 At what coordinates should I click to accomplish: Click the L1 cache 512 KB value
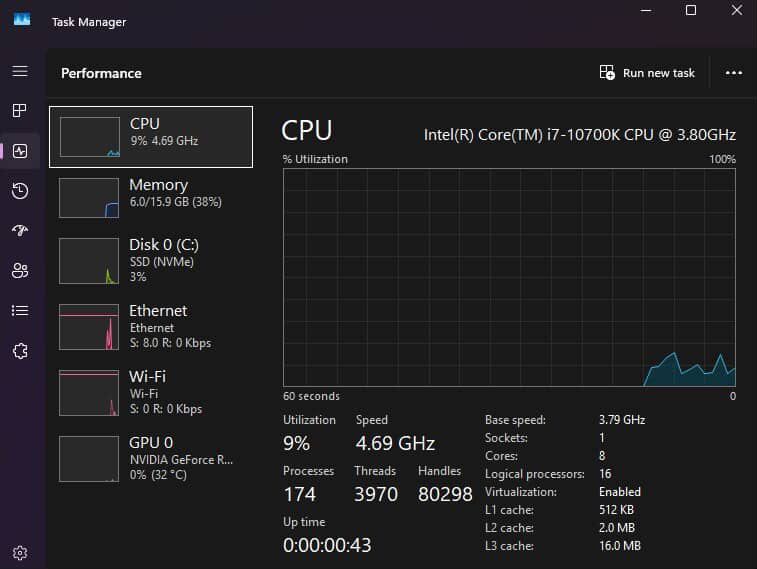616,510
